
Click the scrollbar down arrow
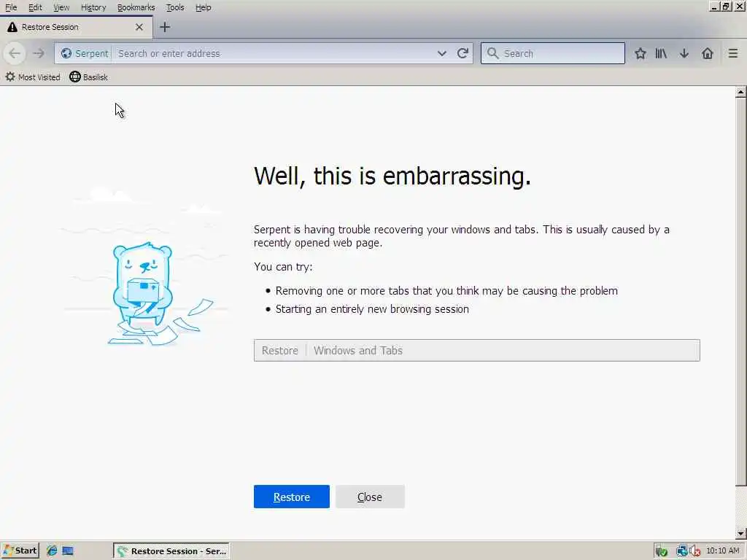(x=740, y=534)
